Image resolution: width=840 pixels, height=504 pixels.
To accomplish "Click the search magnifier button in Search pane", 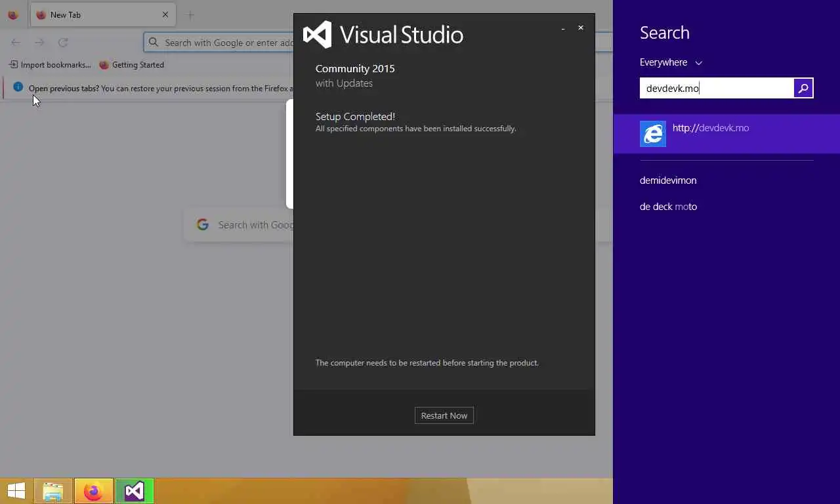I will tap(803, 88).
